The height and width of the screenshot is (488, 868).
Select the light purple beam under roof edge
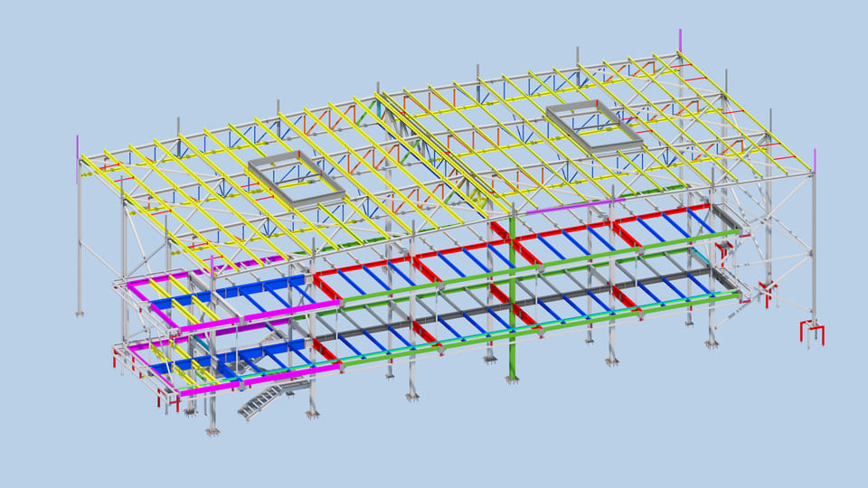575,206
